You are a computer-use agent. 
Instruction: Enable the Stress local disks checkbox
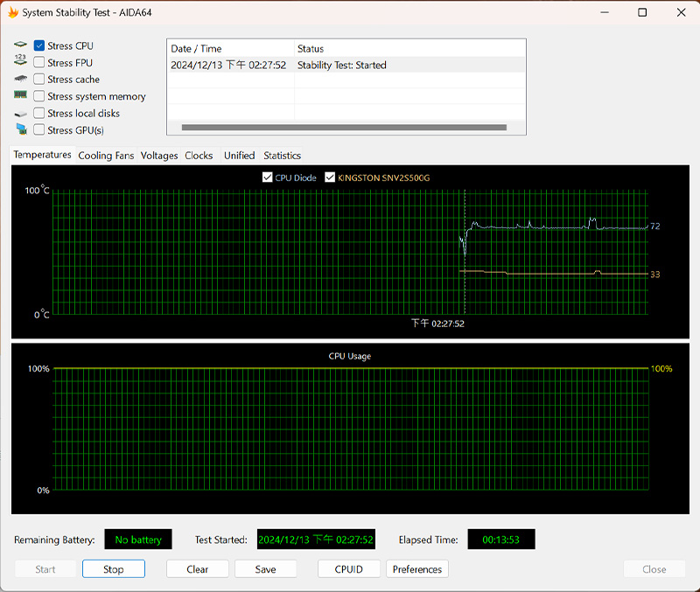39,113
